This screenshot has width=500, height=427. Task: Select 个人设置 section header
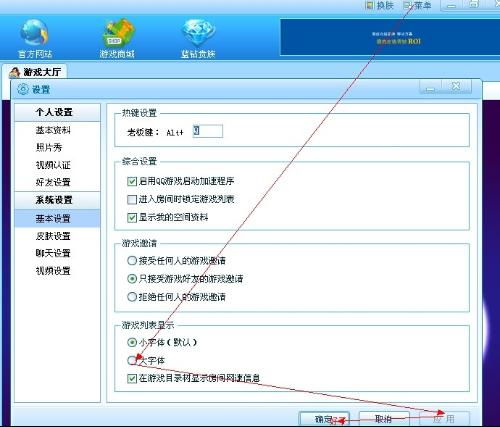pos(57,112)
